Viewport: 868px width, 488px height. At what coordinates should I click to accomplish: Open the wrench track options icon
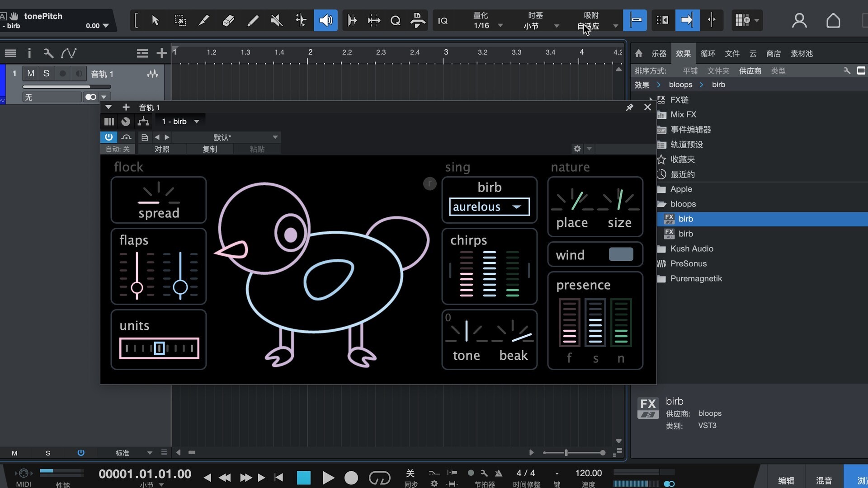pyautogui.click(x=48, y=53)
